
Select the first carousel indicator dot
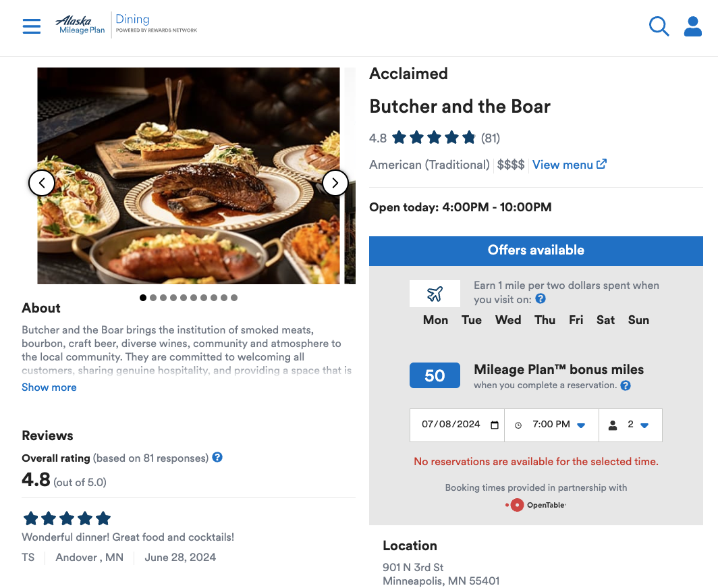pos(142,297)
